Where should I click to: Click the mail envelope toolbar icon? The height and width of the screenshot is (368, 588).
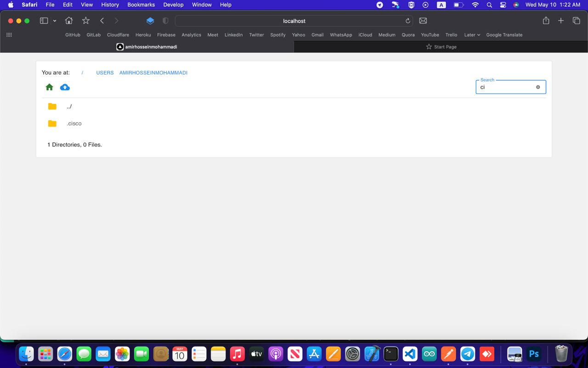pos(423,21)
